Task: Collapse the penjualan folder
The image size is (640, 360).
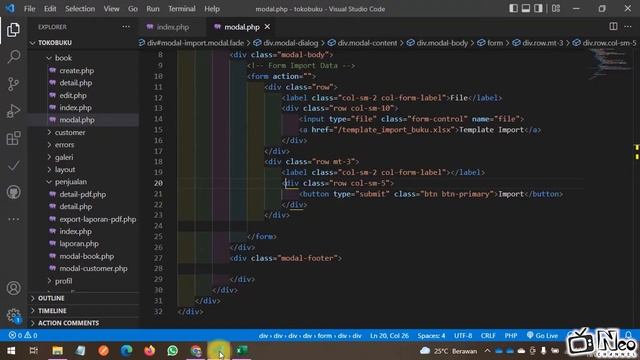Action: (x=71, y=182)
